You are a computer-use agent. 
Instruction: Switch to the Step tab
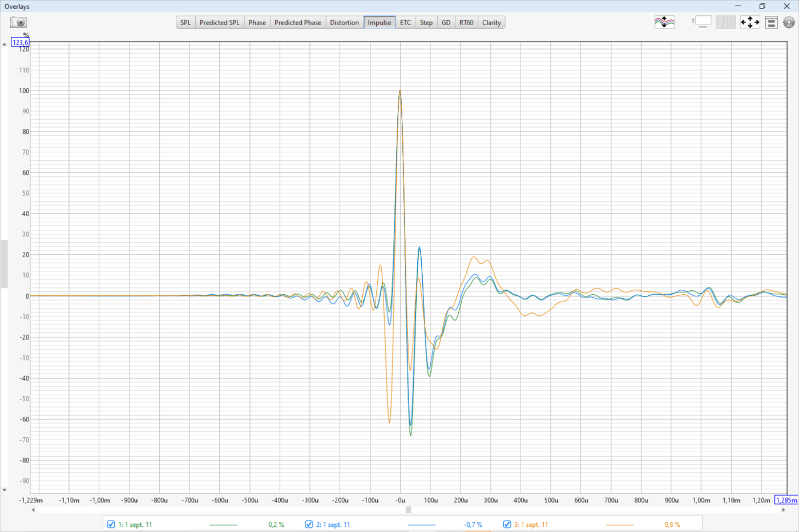(x=426, y=23)
